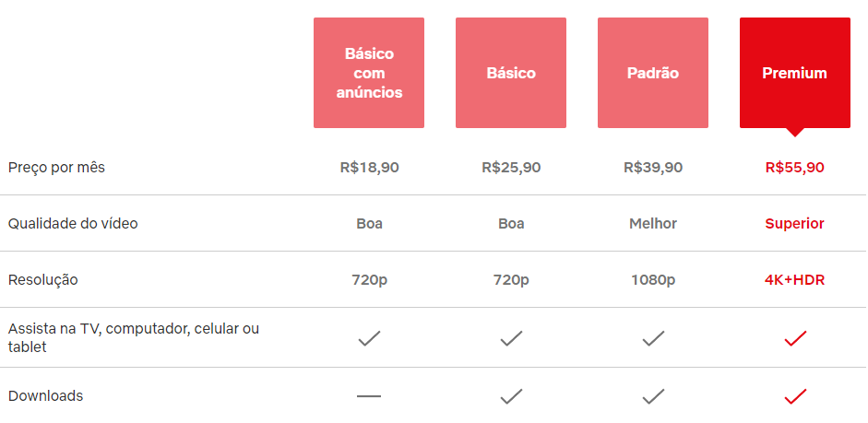
Task: Choose the Premium plan box
Action: [795, 73]
